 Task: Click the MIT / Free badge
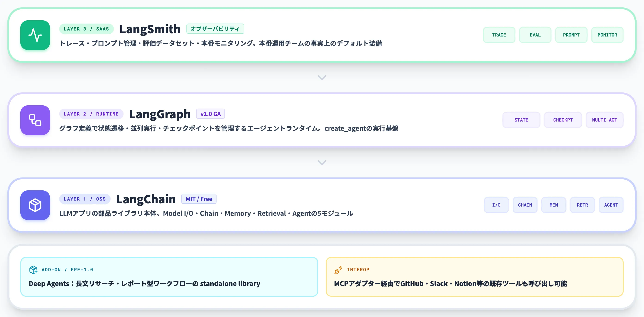tap(199, 199)
